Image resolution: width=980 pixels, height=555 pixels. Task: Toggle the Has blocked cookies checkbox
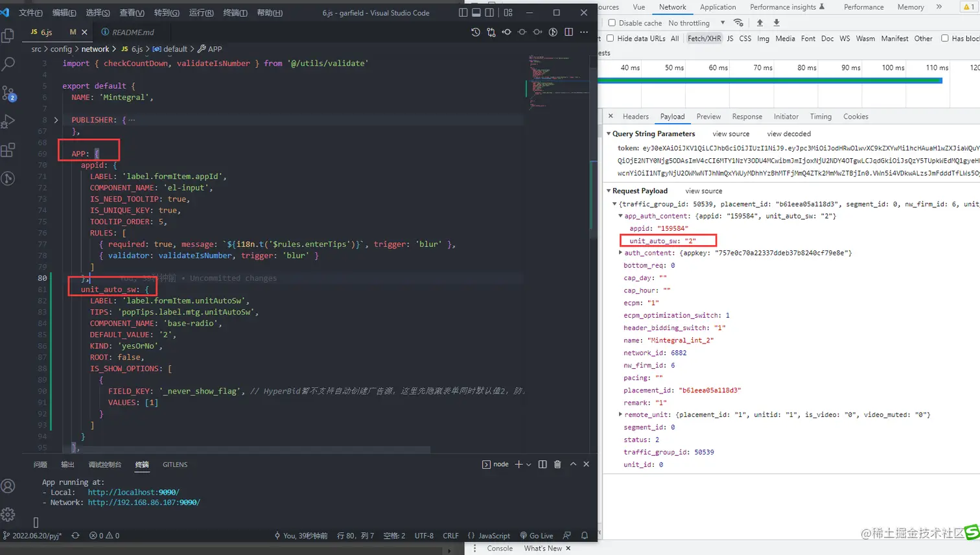pyautogui.click(x=945, y=38)
